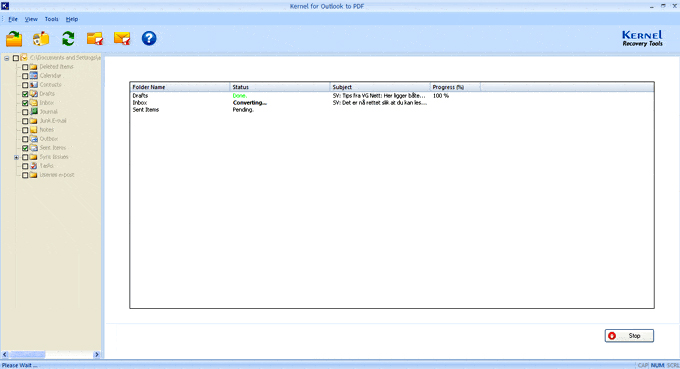Uncheck the Inbox checkbox

(25, 103)
